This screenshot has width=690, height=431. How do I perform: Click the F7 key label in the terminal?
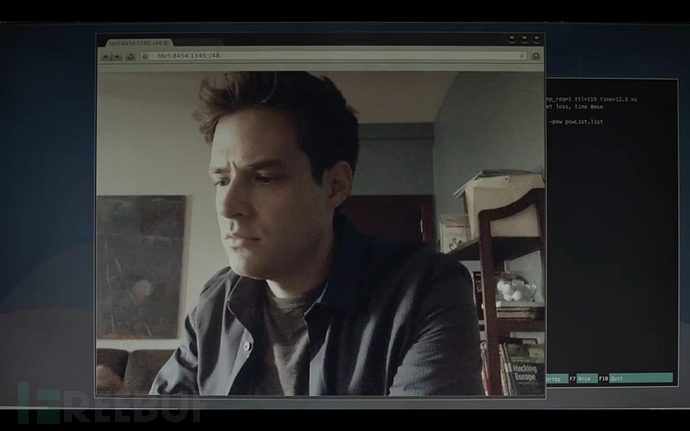click(x=573, y=378)
